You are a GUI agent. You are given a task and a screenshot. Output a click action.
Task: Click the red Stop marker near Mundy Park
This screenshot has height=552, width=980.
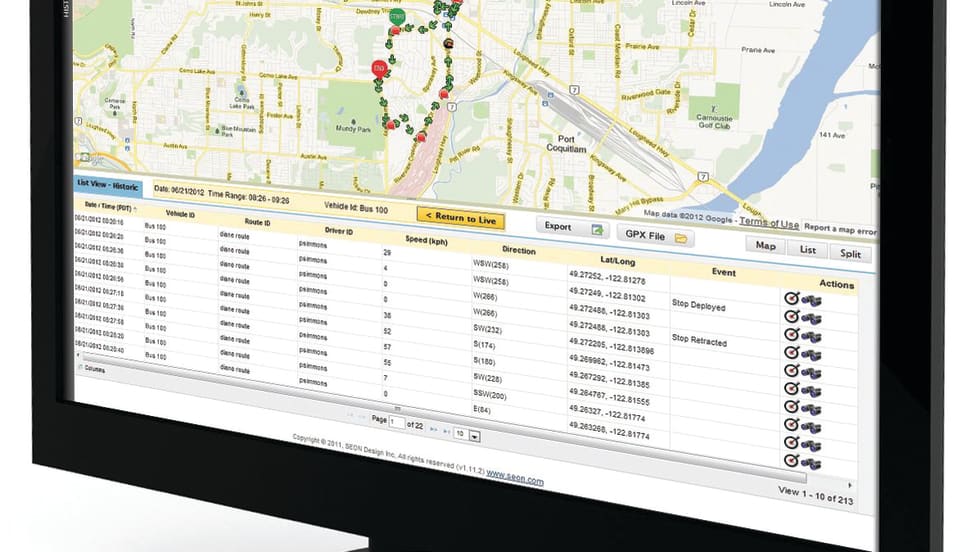[379, 68]
